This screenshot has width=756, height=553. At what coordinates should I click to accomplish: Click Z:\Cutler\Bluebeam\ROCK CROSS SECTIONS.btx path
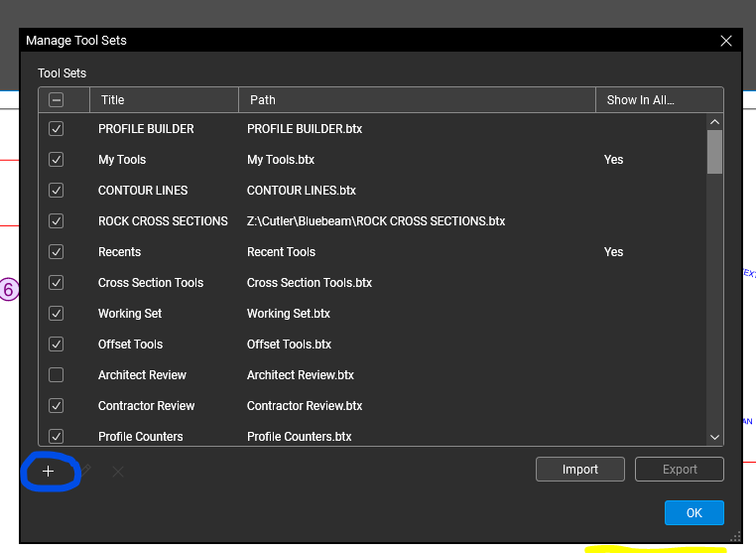[376, 221]
